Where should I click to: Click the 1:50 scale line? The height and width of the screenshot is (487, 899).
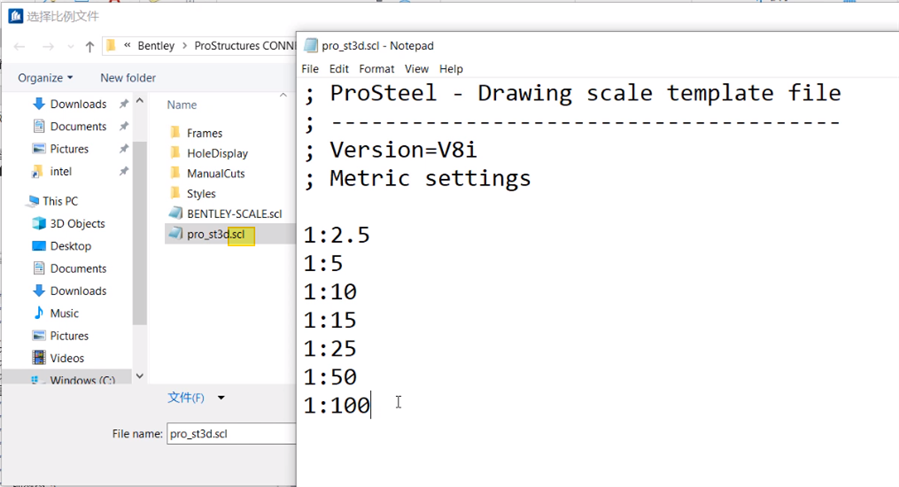tap(330, 377)
